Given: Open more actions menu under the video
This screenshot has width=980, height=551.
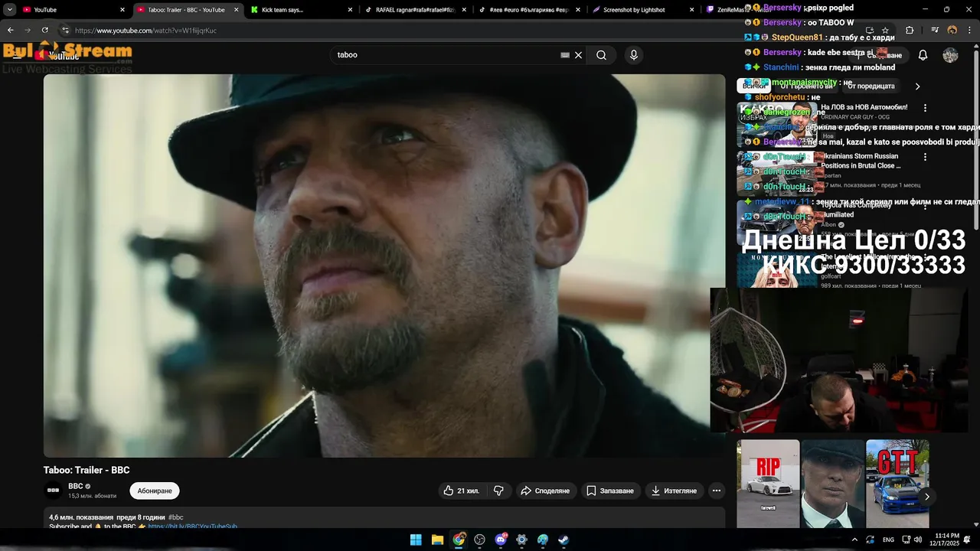Looking at the screenshot, I should [717, 491].
